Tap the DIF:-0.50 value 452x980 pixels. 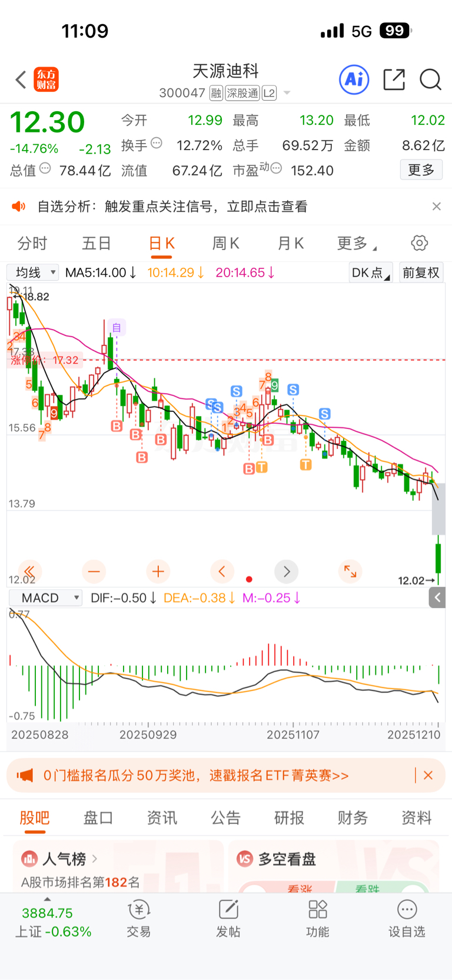point(124,597)
